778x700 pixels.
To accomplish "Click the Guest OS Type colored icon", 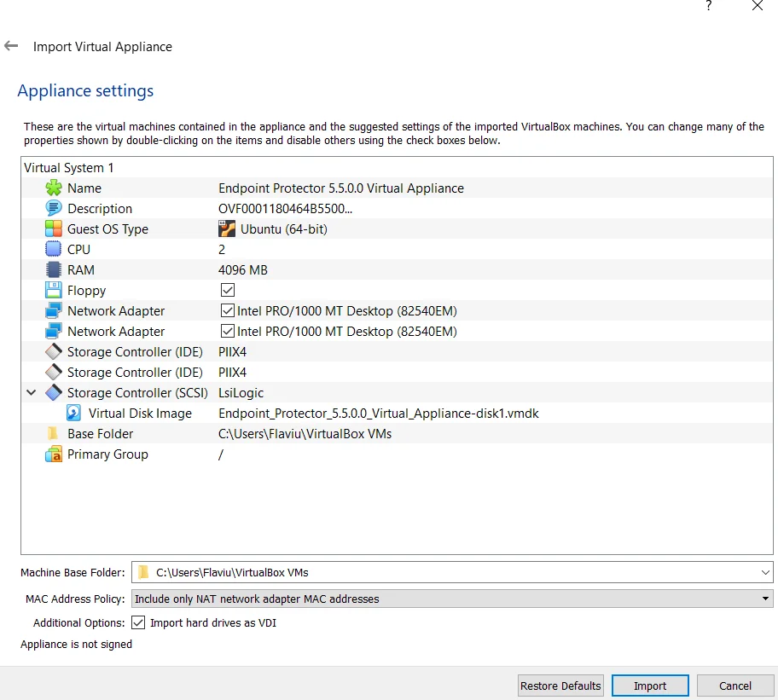I will 53,229.
